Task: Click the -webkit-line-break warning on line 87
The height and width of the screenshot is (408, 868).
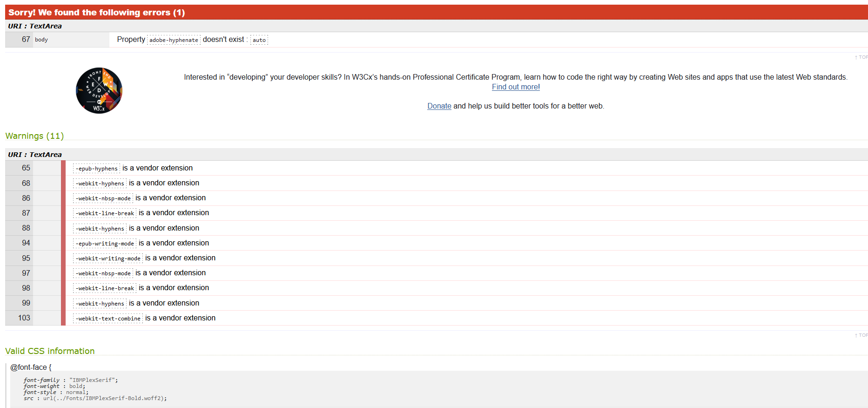Action: [105, 213]
